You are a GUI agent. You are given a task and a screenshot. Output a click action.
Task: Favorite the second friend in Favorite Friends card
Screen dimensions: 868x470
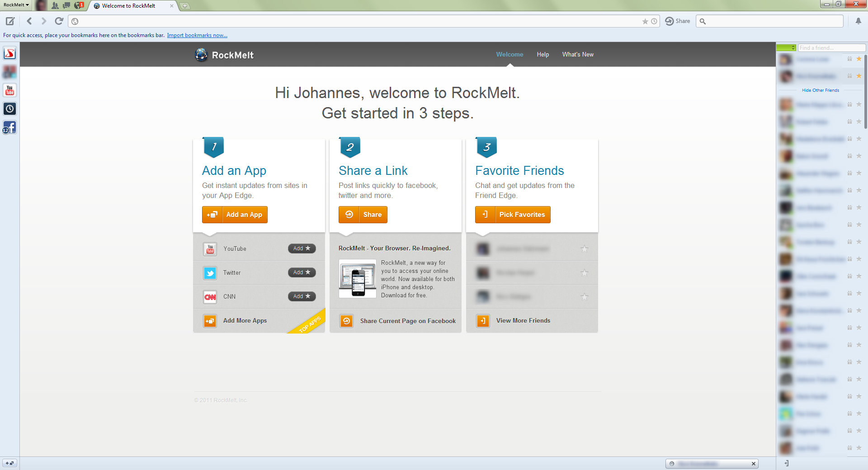[x=585, y=273]
